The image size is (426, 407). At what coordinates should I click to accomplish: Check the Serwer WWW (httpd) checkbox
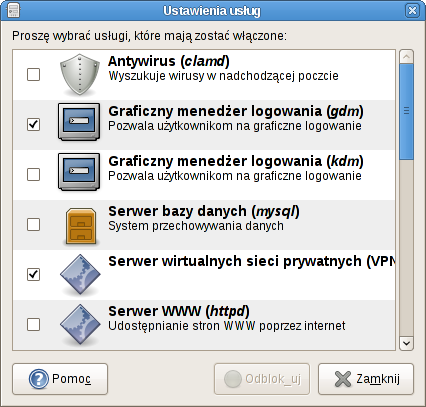point(33,324)
